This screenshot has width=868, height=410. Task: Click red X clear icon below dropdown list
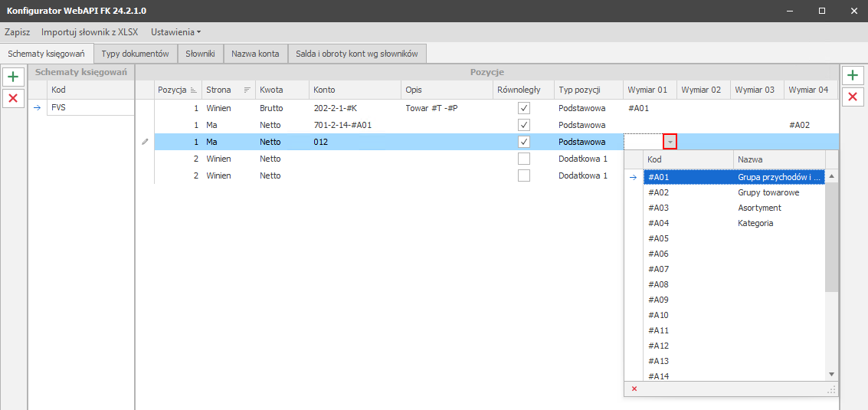click(x=634, y=389)
